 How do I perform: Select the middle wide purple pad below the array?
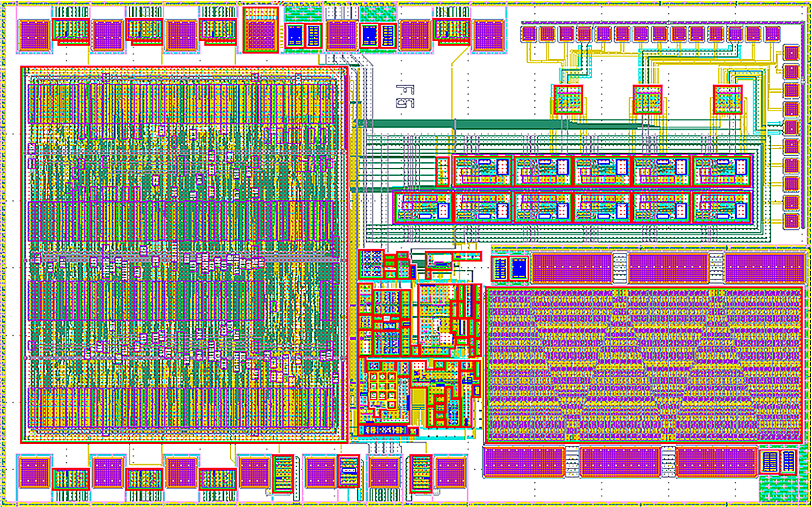tap(620, 462)
